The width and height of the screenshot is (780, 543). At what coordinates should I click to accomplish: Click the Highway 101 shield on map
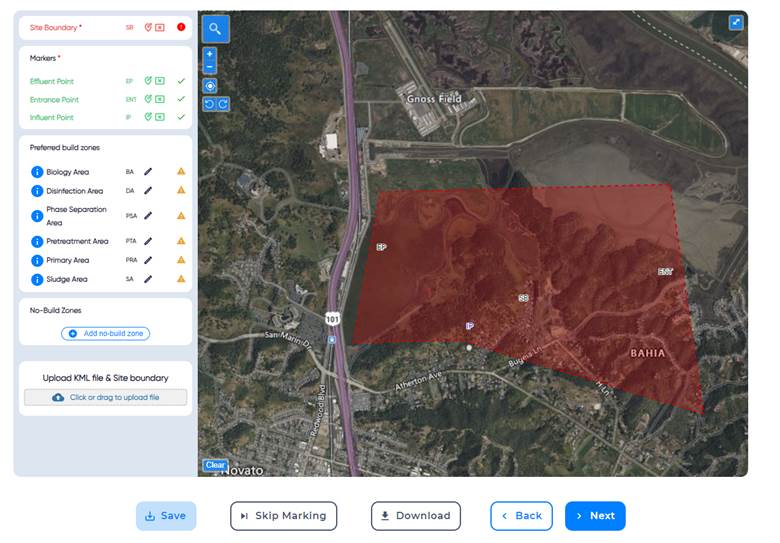click(x=332, y=319)
